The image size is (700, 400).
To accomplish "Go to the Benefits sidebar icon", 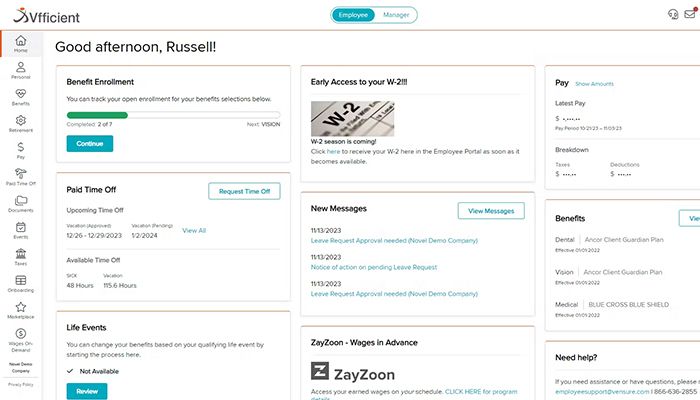I will tap(20, 96).
